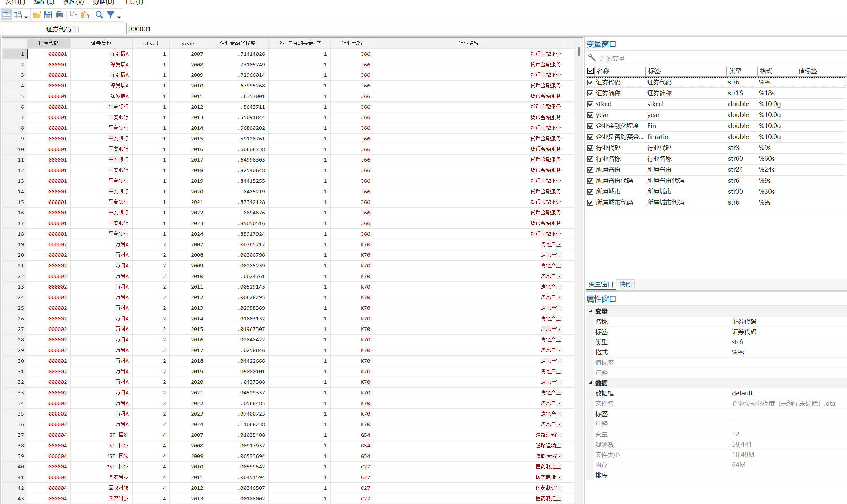Click the magnifier find icon
Screen dimensions: 847x504
(99, 15)
